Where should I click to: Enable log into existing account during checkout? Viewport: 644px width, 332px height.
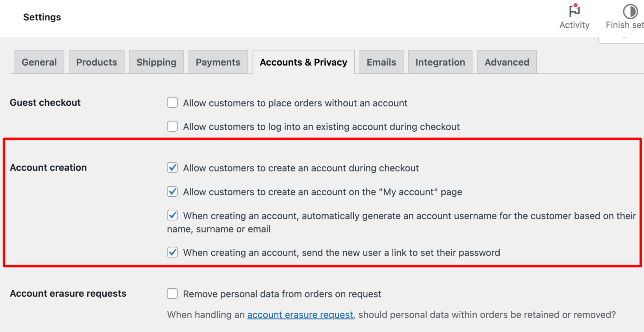(x=172, y=126)
